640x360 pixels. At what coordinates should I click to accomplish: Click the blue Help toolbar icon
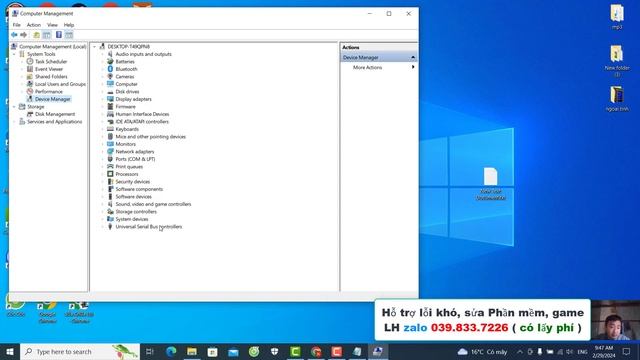click(x=59, y=35)
